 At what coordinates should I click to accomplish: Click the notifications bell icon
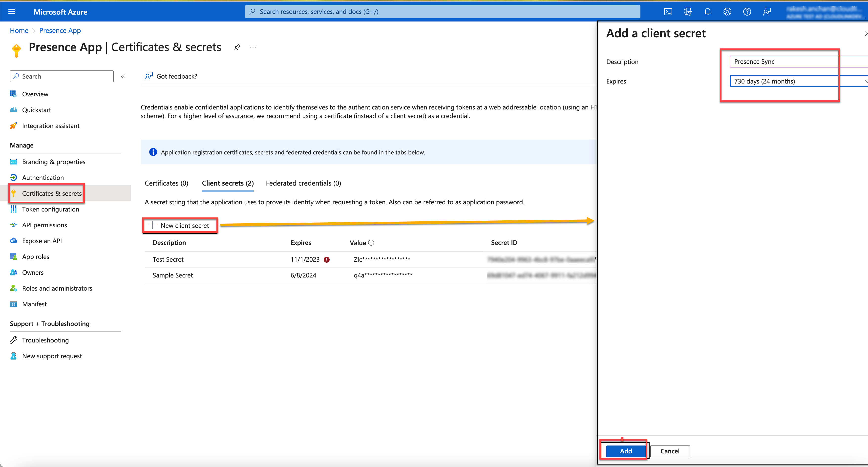pyautogui.click(x=707, y=12)
